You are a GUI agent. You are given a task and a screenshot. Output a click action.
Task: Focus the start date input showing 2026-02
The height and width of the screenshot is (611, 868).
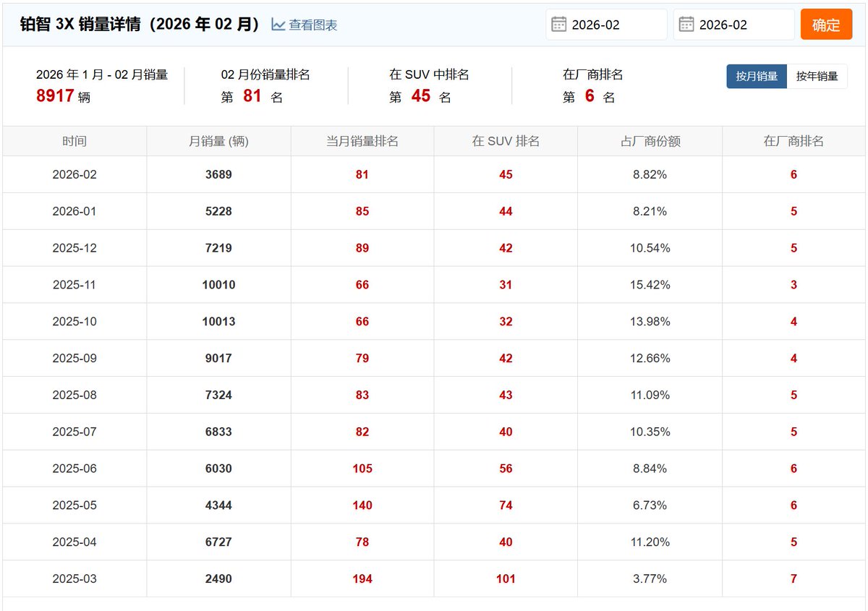click(x=607, y=25)
